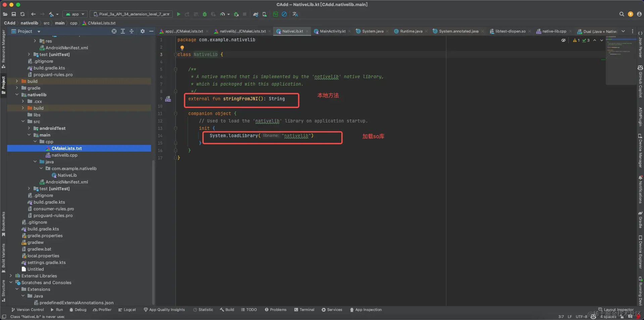This screenshot has height=320, width=644.
Task: Open the profiler gauge icon in the toolbar
Action: point(222,14)
